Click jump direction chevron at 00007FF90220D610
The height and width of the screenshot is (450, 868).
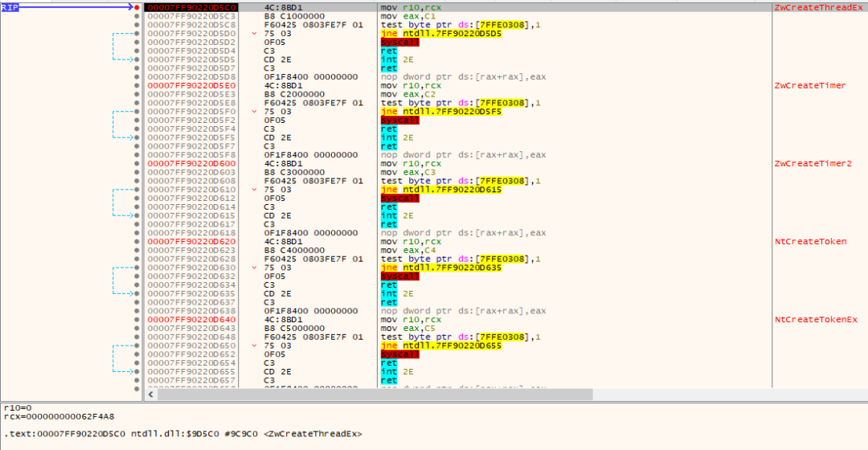(254, 190)
